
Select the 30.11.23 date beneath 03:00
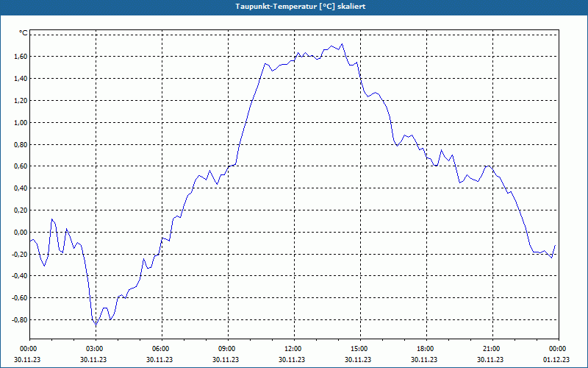click(93, 359)
